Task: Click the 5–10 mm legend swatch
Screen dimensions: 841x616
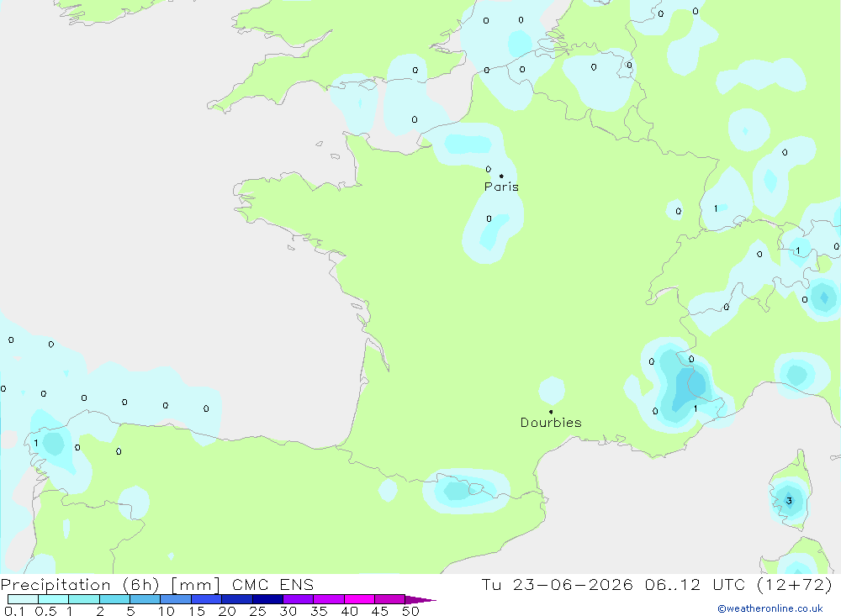Action: (145, 599)
